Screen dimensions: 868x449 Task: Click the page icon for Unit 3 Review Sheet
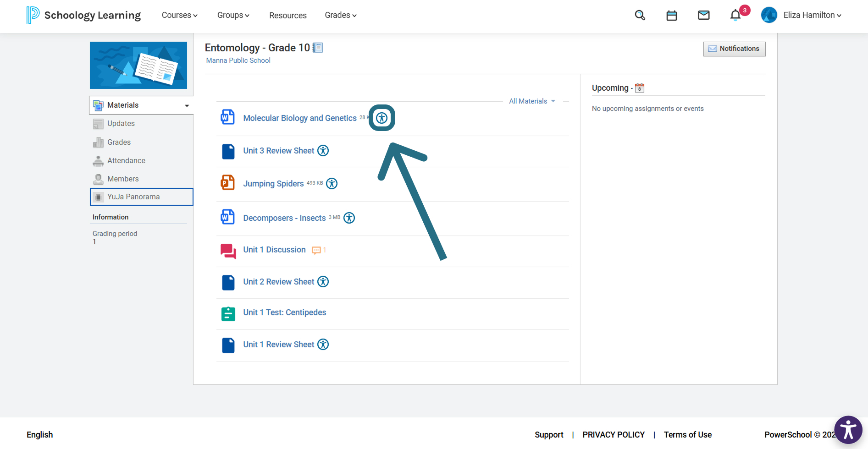[x=228, y=151]
